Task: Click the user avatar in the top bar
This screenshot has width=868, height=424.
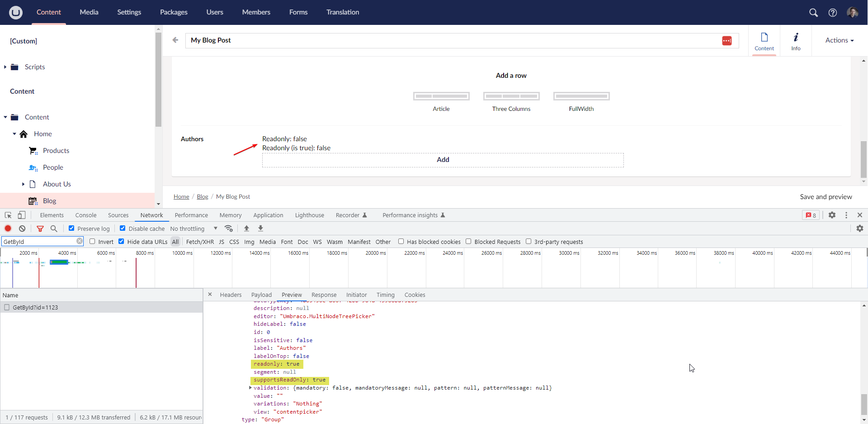Action: (853, 13)
